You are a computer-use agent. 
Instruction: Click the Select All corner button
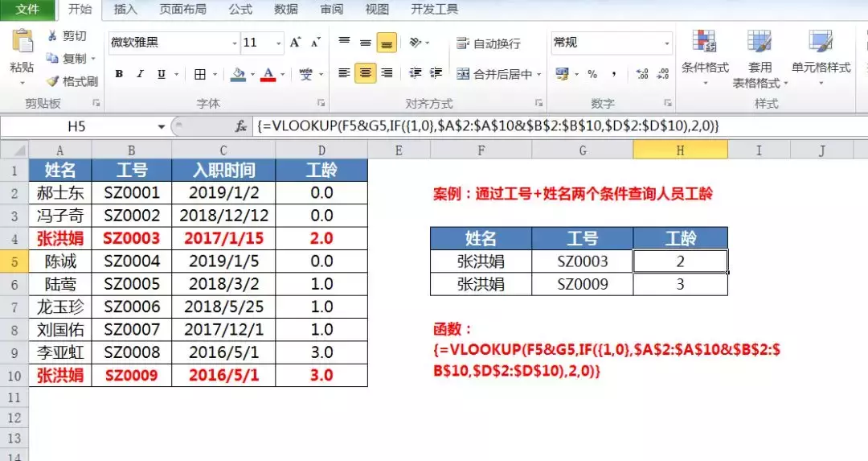point(14,150)
